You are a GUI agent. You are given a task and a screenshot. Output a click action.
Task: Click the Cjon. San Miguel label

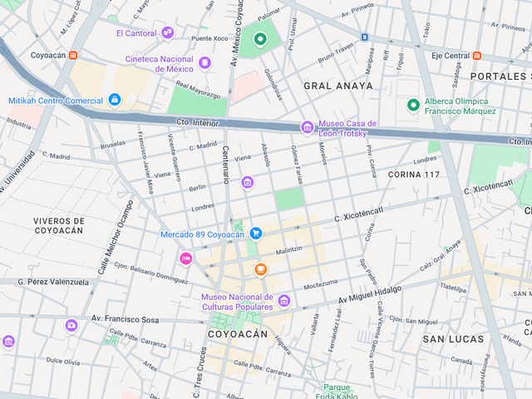pyautogui.click(x=413, y=320)
